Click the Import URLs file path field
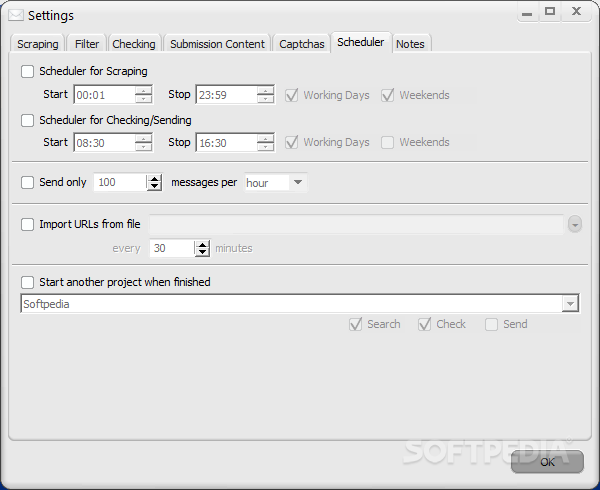This screenshot has height=490, width=600. point(356,225)
